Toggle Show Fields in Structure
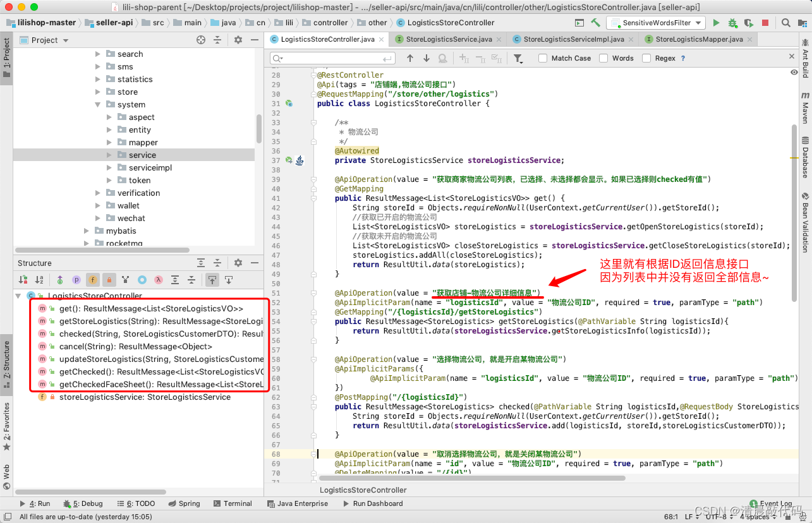Image resolution: width=812 pixels, height=523 pixels. coord(93,279)
